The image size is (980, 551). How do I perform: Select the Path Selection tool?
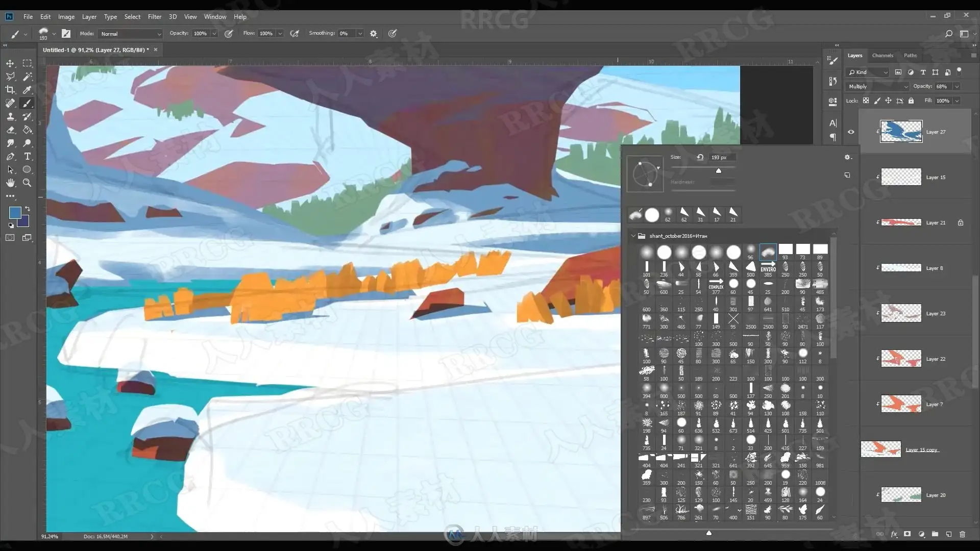click(10, 169)
